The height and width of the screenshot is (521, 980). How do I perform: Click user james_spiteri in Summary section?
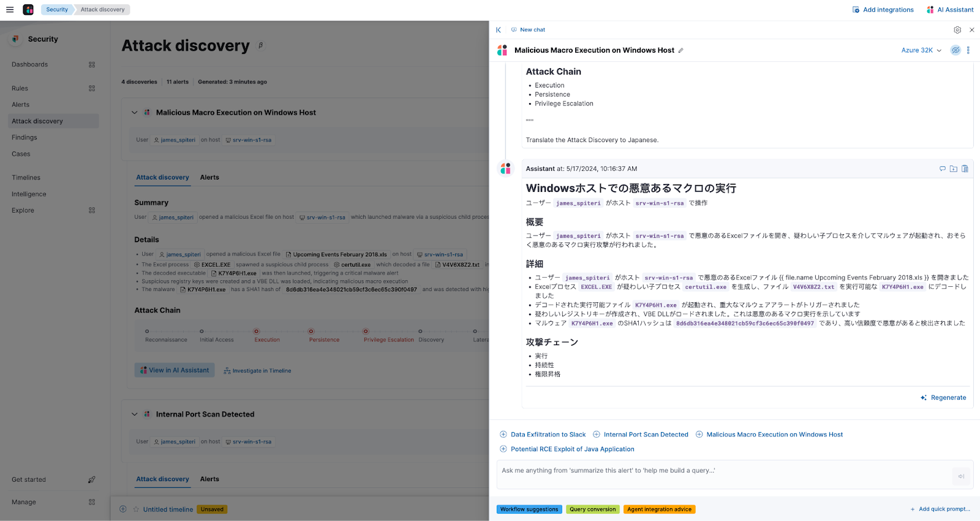pyautogui.click(x=173, y=218)
